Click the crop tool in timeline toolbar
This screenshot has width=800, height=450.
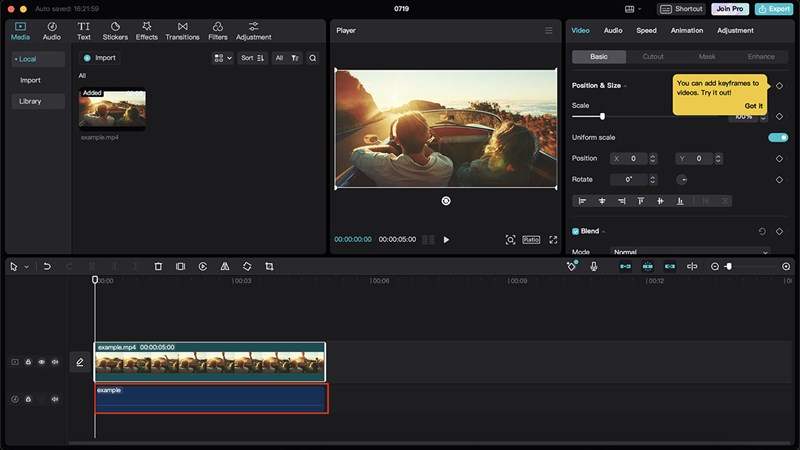tap(269, 267)
